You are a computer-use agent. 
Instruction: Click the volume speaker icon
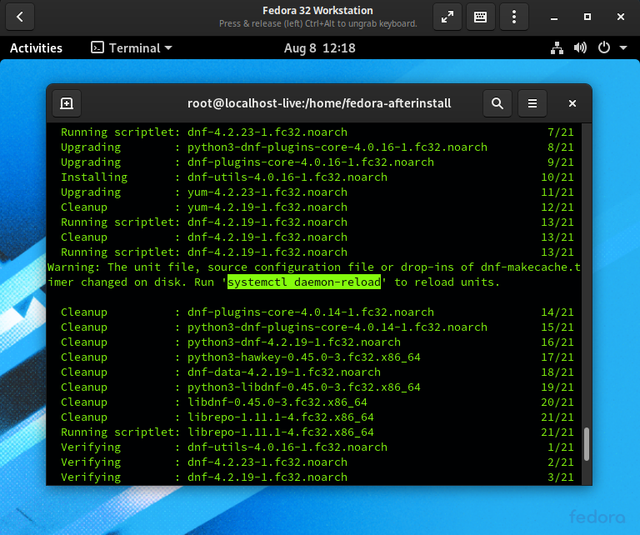[580, 48]
